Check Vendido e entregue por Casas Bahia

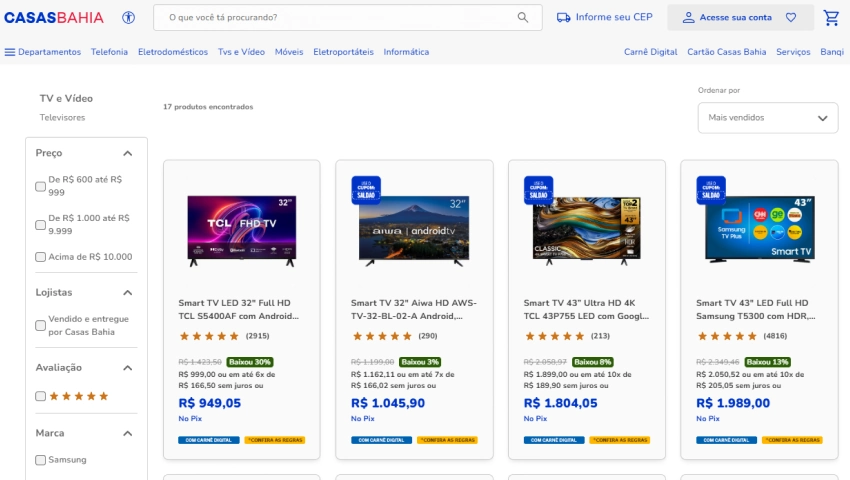(x=40, y=325)
